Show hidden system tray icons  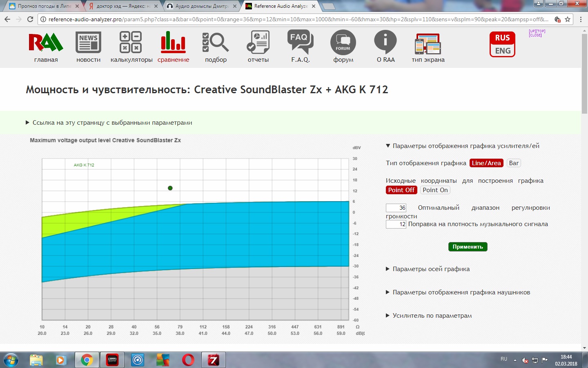click(x=515, y=360)
